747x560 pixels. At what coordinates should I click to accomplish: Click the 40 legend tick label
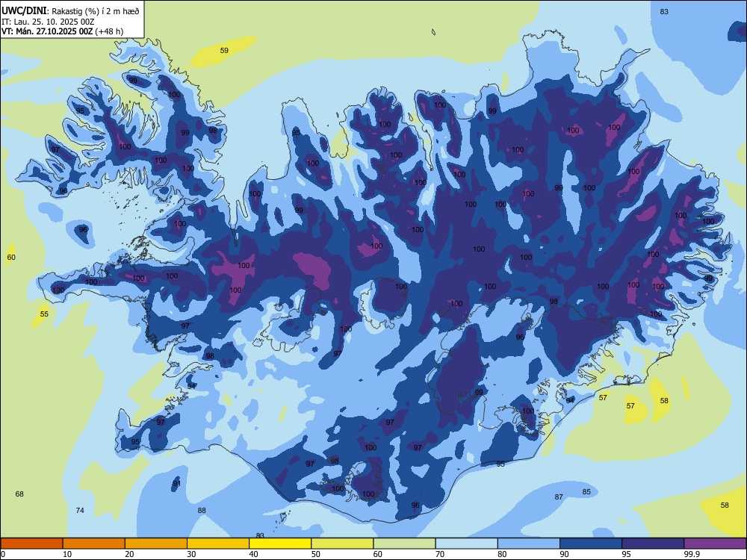click(254, 554)
